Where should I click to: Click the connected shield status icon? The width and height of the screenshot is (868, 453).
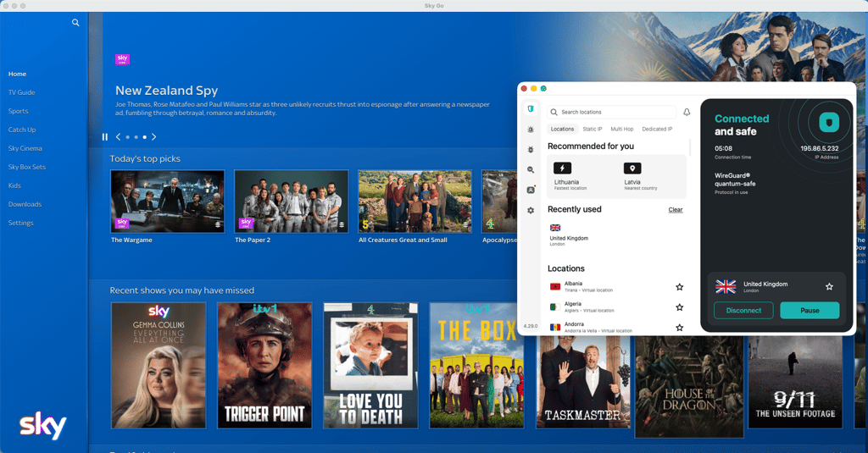click(829, 122)
